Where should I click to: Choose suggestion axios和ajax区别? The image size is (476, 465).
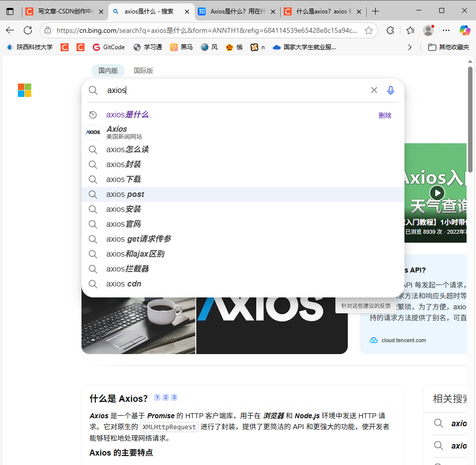coord(243,254)
